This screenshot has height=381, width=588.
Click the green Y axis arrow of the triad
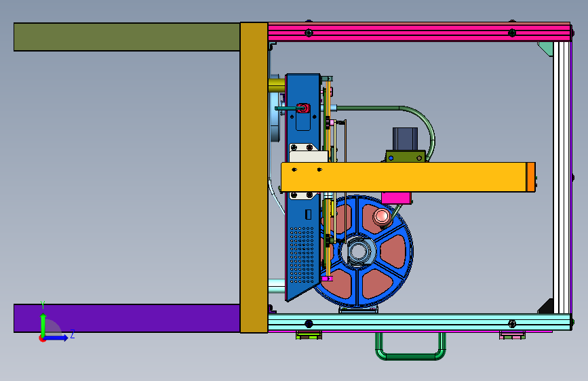43,324
